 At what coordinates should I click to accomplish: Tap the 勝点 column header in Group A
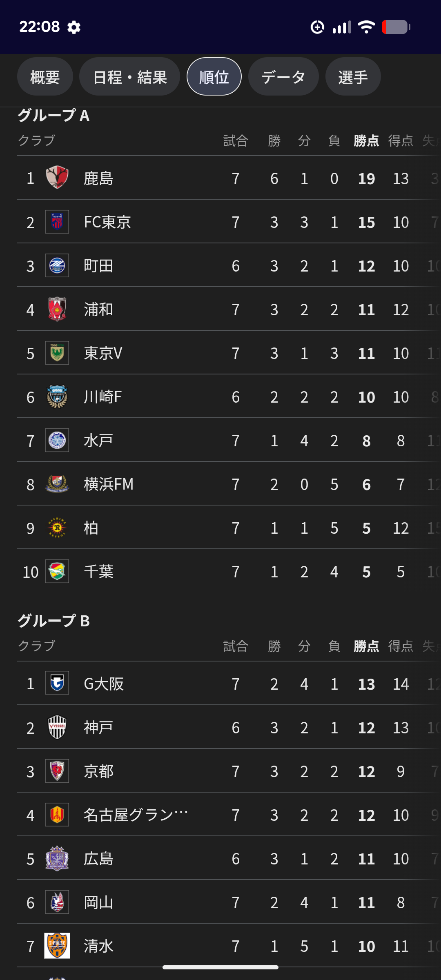tap(366, 141)
